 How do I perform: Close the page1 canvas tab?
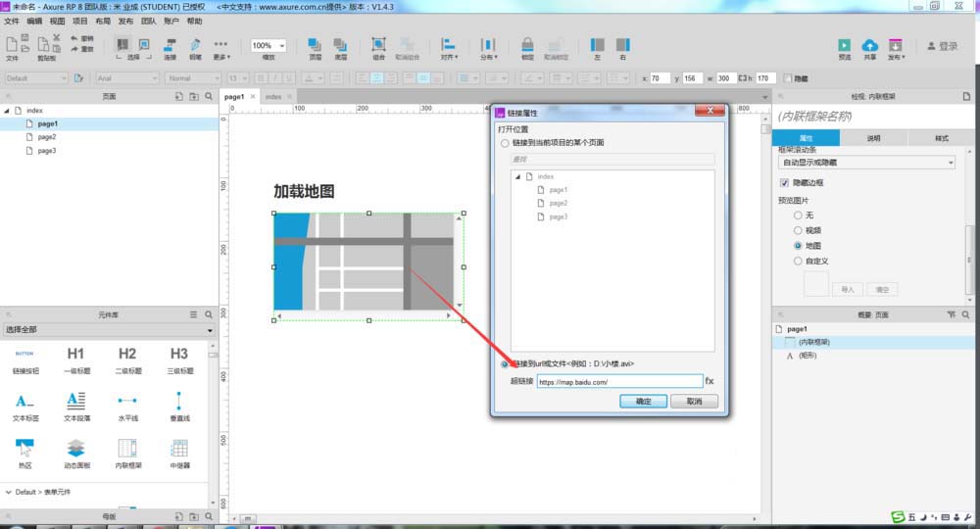pos(253,96)
